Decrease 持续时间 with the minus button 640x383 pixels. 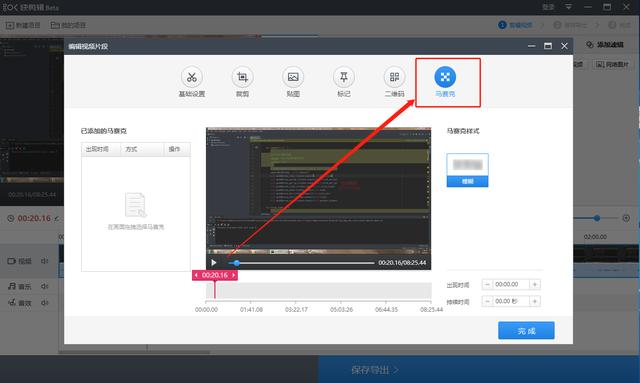(x=487, y=301)
